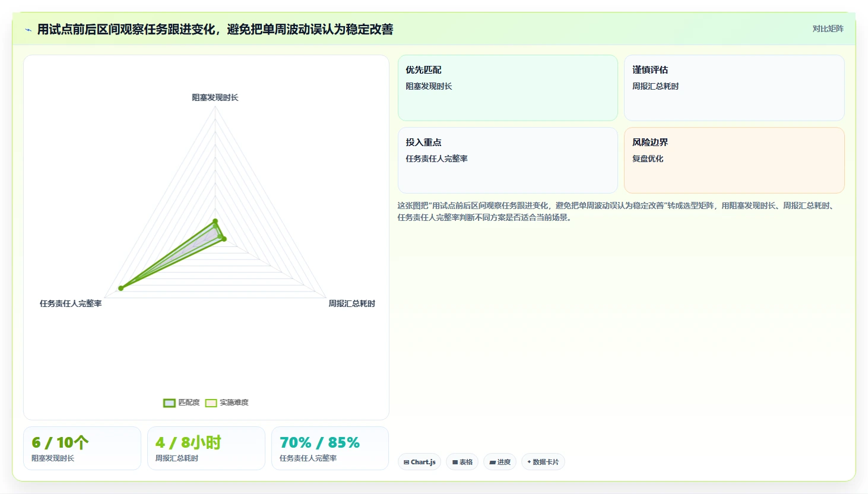Viewport: 868px width, 494px height.
Task: Click 任务责任人完整率 caption under 70% / 85%
Action: [308, 458]
